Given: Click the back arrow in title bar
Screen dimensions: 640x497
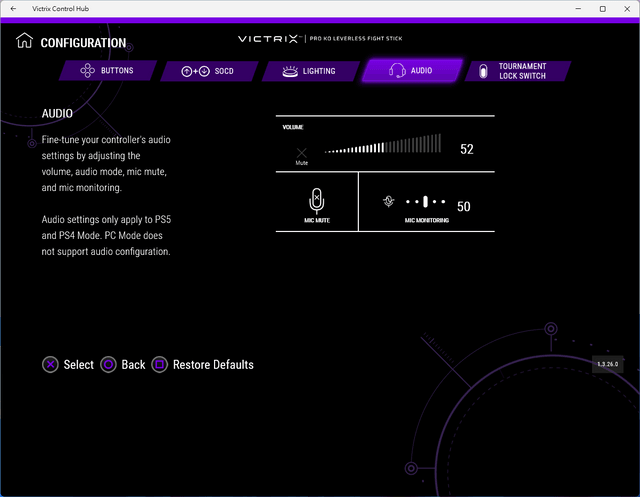Looking at the screenshot, I should [x=13, y=9].
